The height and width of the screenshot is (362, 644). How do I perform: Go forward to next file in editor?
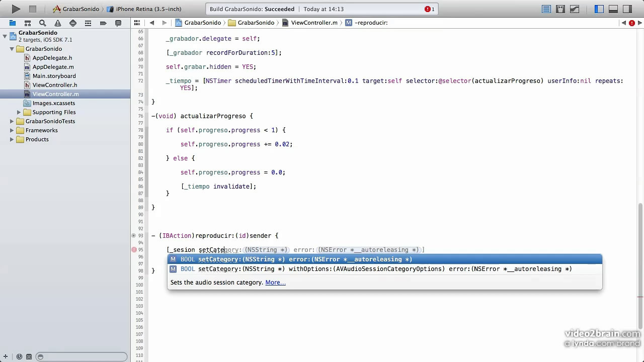pyautogui.click(x=164, y=23)
